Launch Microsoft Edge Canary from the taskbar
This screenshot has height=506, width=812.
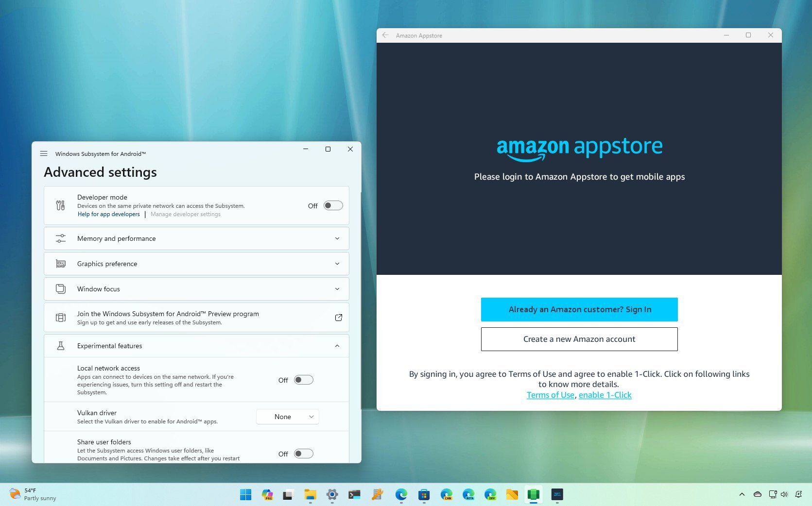[447, 494]
